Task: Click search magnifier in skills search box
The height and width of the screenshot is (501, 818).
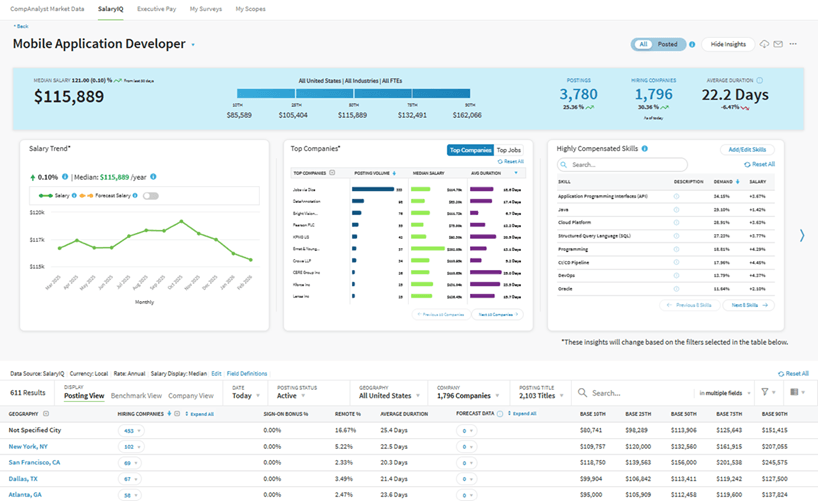Action: tap(564, 165)
